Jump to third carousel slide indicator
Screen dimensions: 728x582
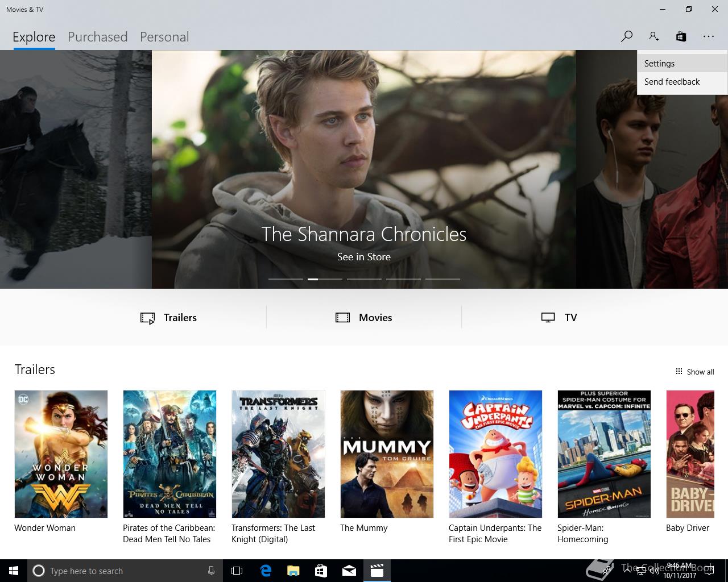(364, 279)
